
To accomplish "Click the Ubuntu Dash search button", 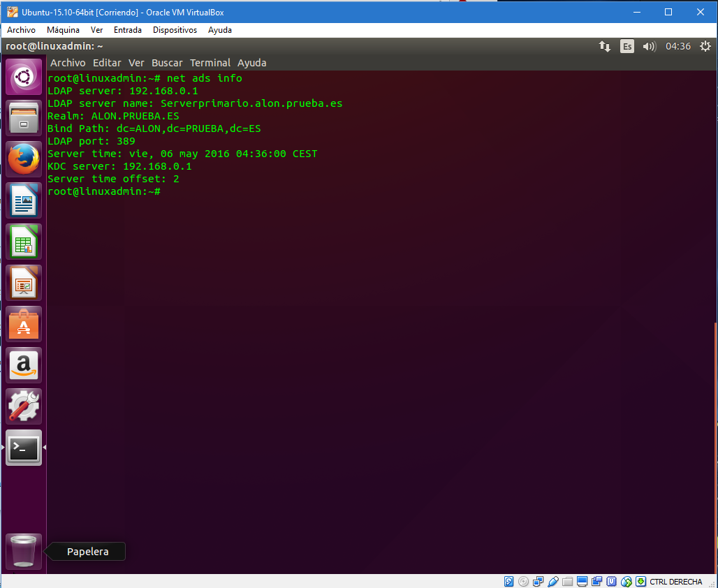I will [x=24, y=77].
